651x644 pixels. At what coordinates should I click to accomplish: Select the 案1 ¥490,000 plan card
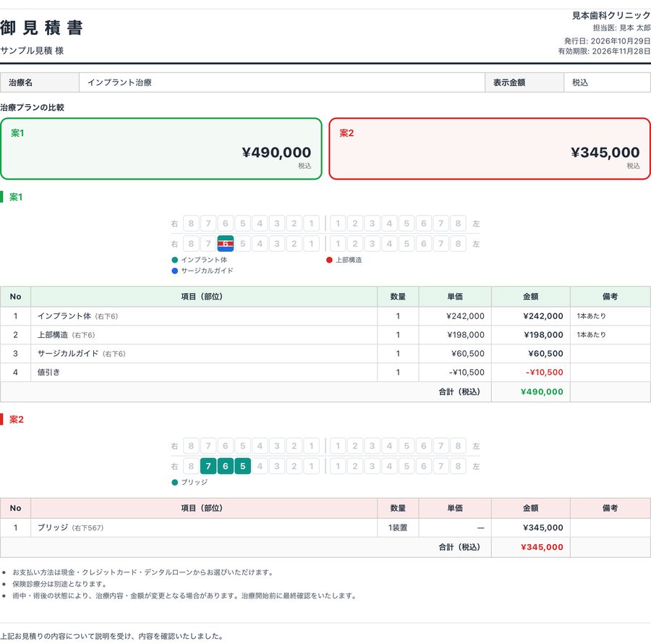click(161, 148)
